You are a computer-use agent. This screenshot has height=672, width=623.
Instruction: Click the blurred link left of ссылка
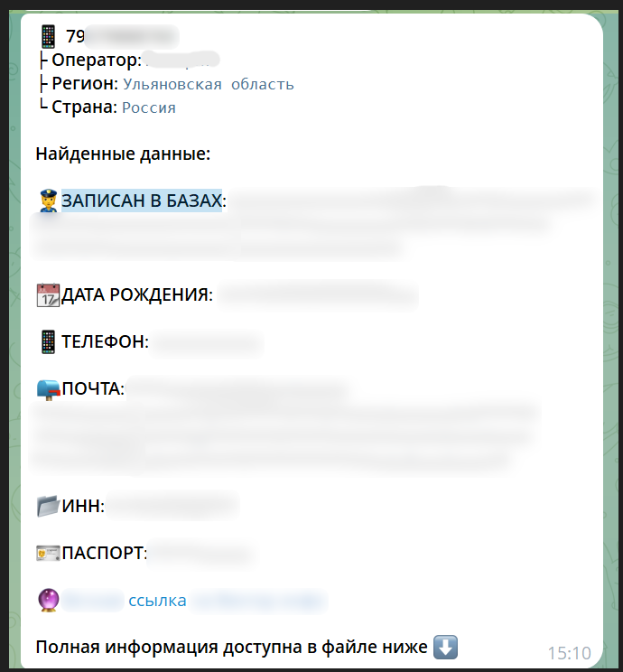93,601
